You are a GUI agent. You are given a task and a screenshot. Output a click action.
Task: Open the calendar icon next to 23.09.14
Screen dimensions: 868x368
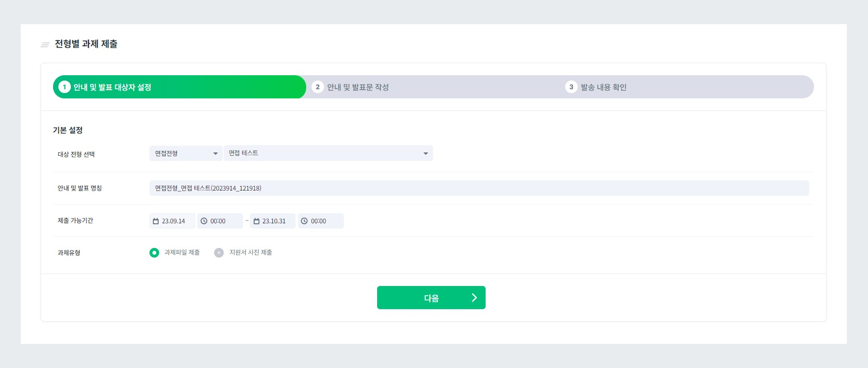click(x=155, y=220)
